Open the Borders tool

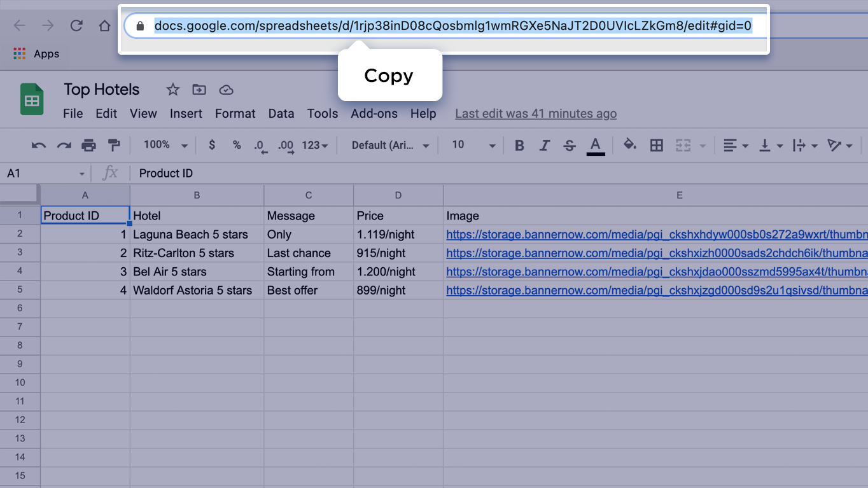[657, 146]
